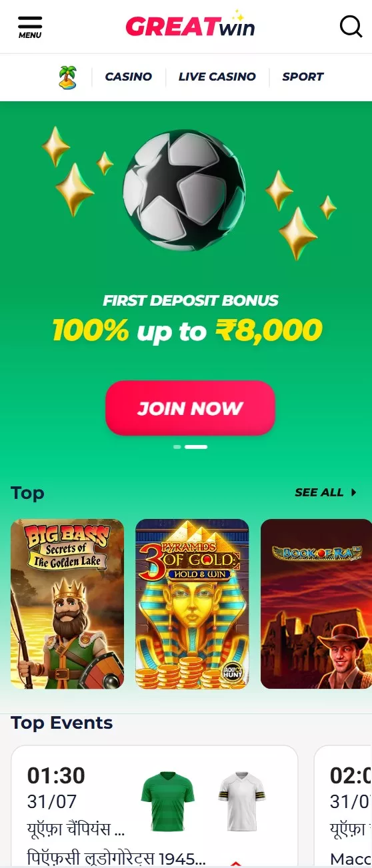Viewport: 372px width, 868px height.
Task: Go to the SPORT tab
Action: click(x=303, y=77)
